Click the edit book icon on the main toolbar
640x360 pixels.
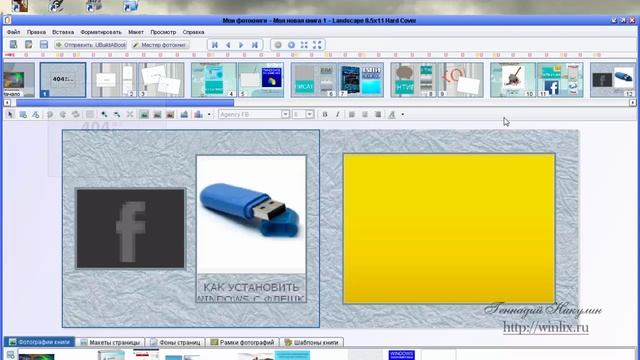(29, 44)
